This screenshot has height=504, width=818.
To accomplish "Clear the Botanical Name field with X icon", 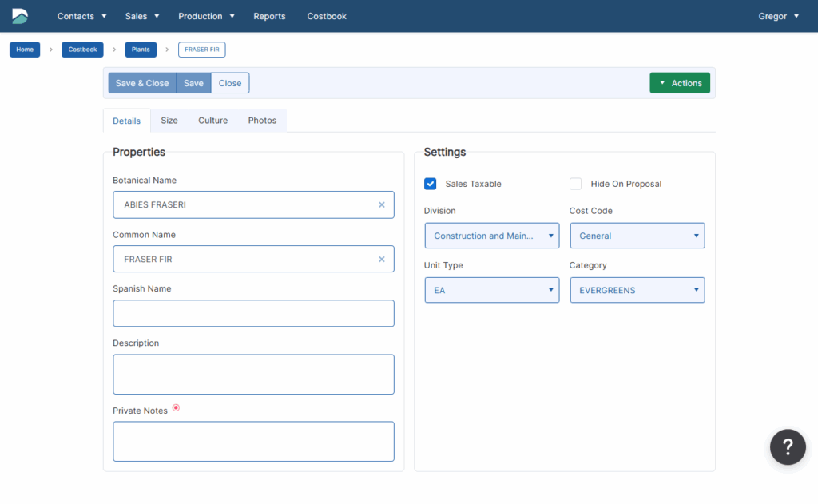I will pyautogui.click(x=381, y=204).
